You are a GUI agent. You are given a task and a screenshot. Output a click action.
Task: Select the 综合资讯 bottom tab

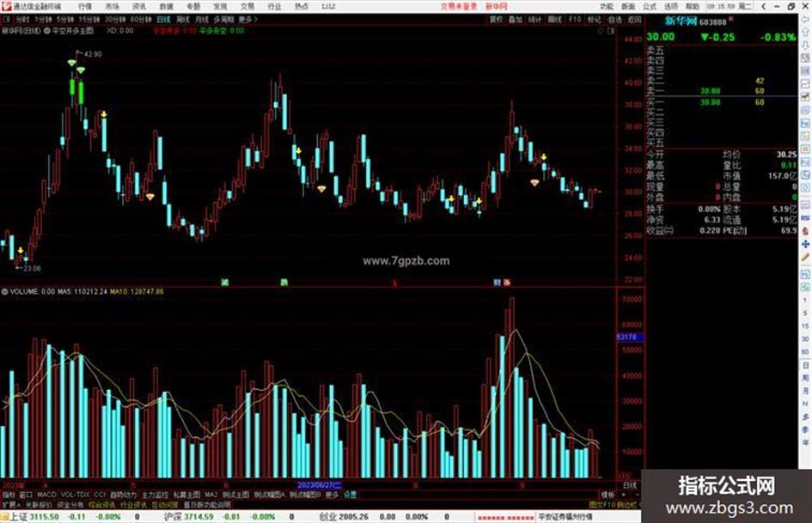[x=102, y=504]
